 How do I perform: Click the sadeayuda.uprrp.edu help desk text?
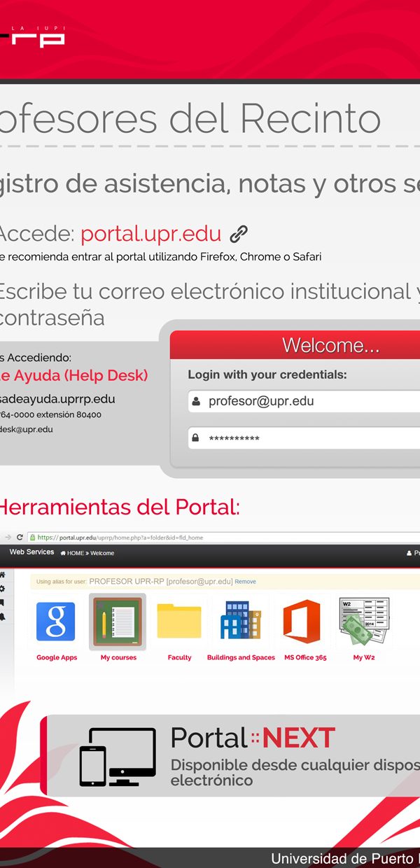57,399
